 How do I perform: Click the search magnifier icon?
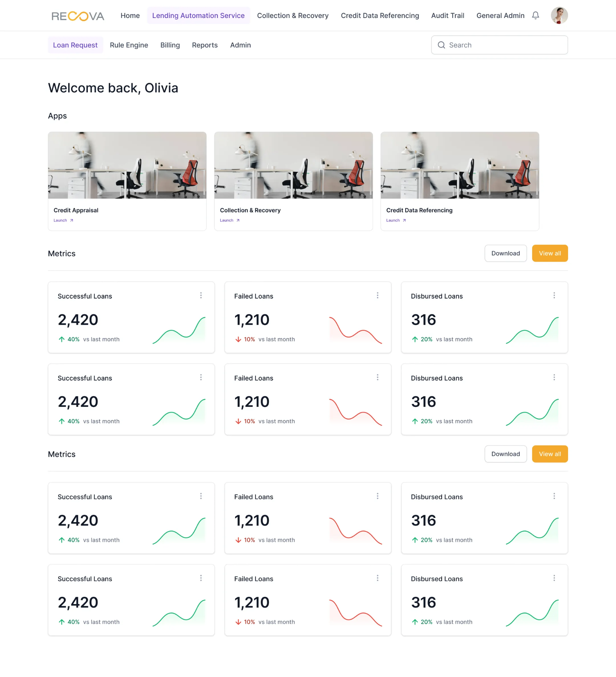click(x=441, y=45)
